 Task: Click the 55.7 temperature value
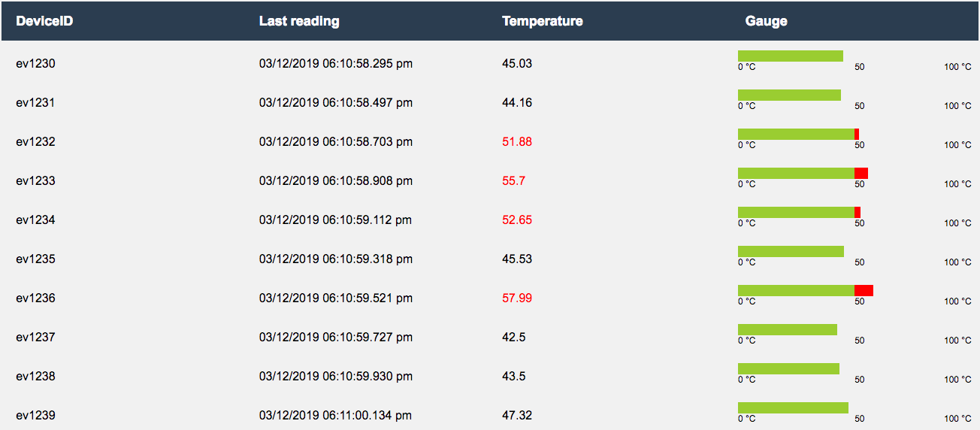(513, 181)
